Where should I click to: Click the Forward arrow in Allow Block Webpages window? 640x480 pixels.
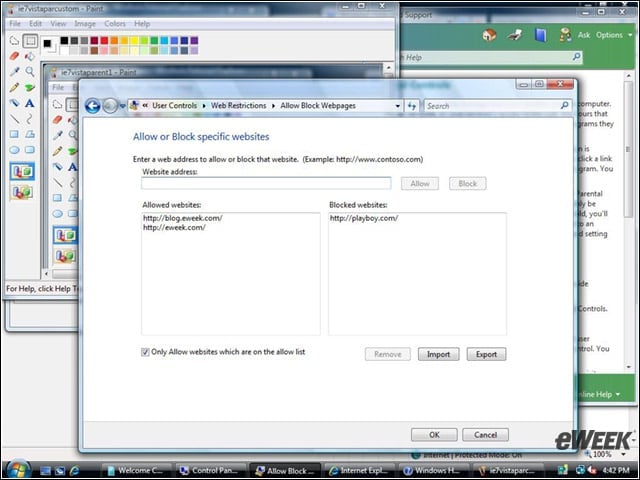(x=109, y=106)
